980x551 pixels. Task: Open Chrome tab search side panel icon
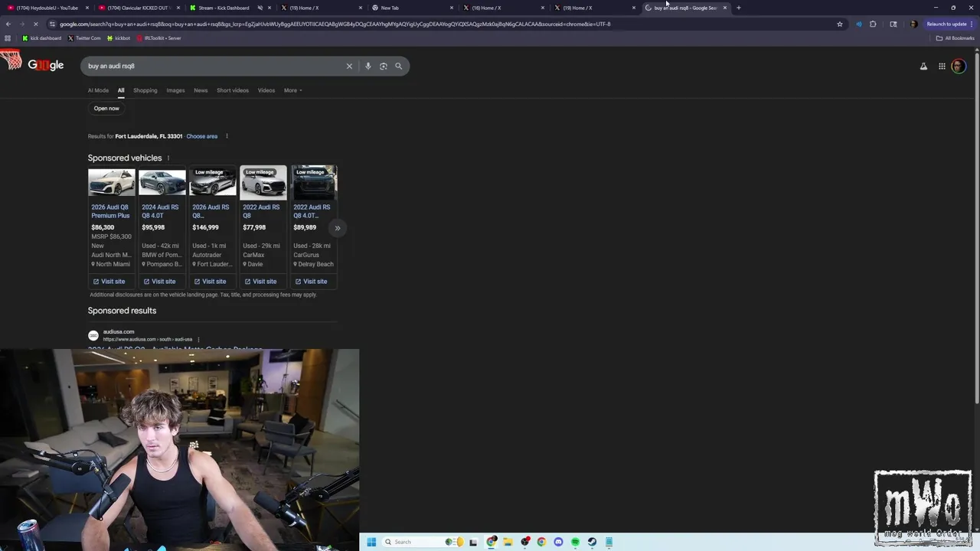[x=893, y=24]
